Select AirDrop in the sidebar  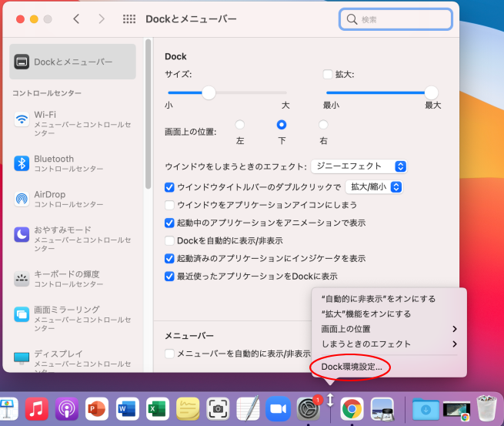tap(72, 199)
